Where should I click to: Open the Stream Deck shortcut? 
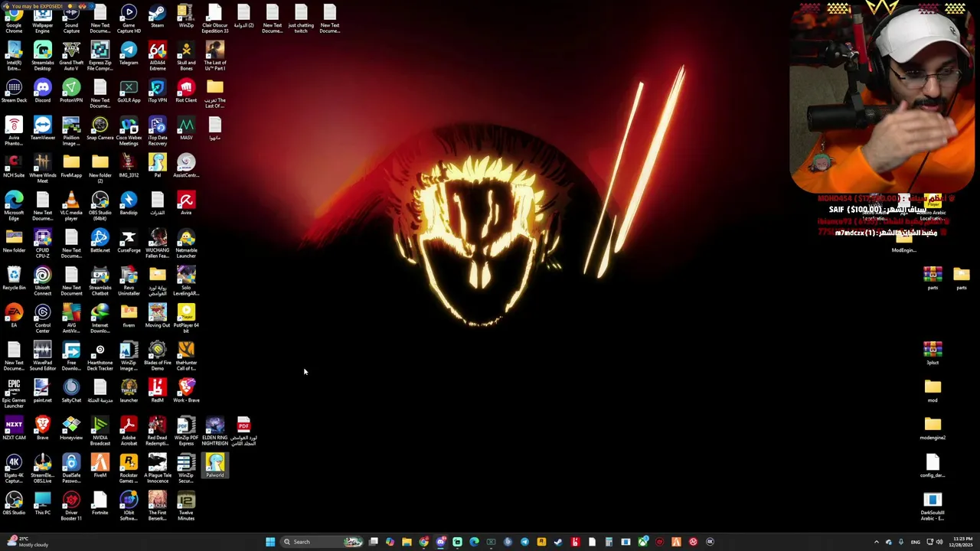click(x=14, y=91)
